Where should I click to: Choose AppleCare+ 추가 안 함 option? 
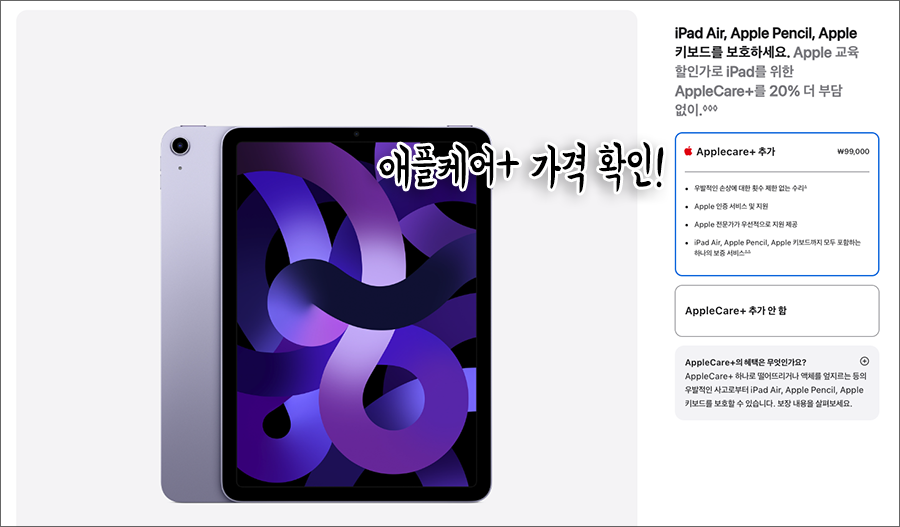[777, 311]
